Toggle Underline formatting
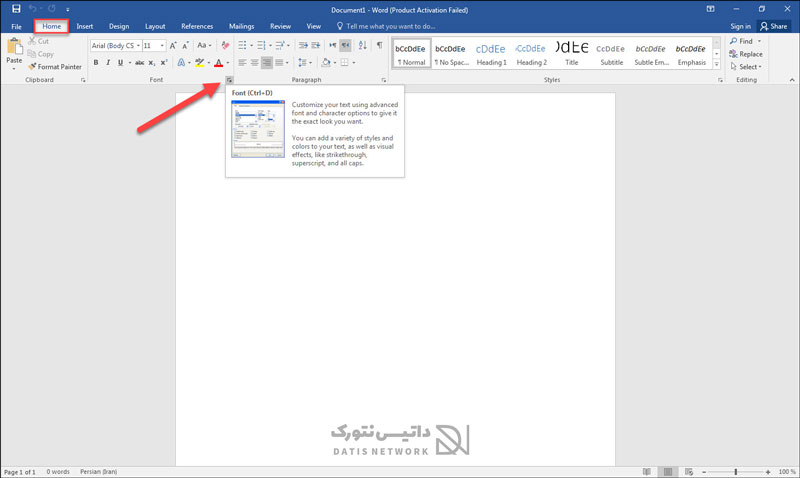 [120, 63]
